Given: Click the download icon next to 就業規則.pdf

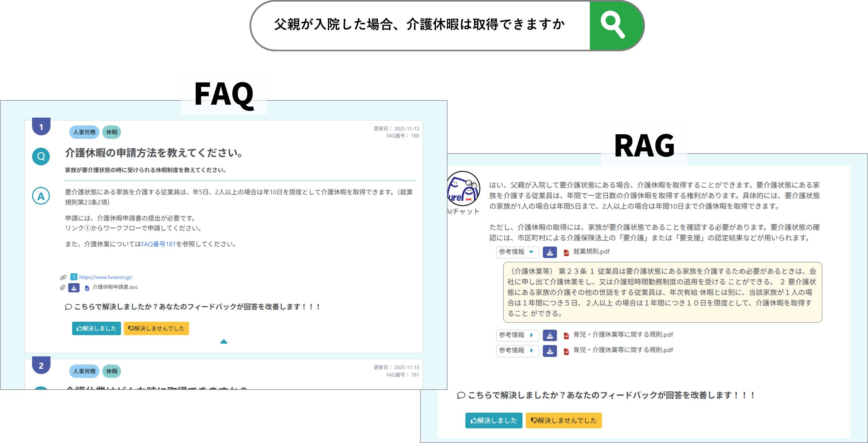Looking at the screenshot, I should (550, 252).
